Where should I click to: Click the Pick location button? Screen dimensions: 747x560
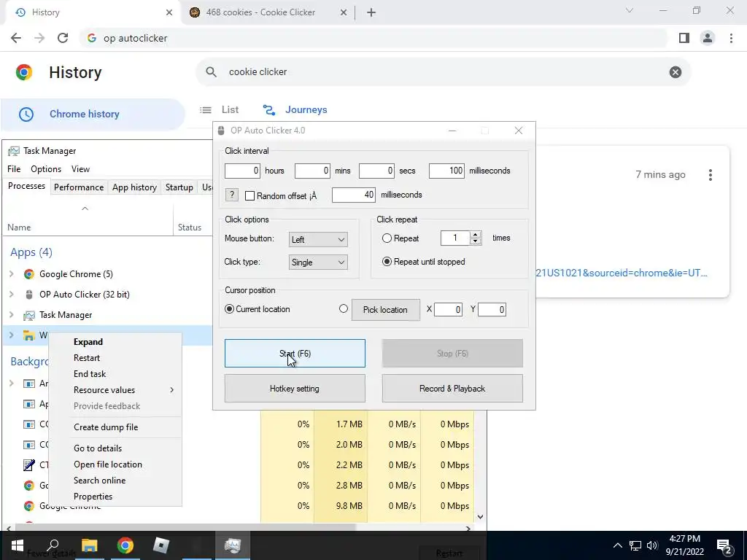(x=385, y=310)
